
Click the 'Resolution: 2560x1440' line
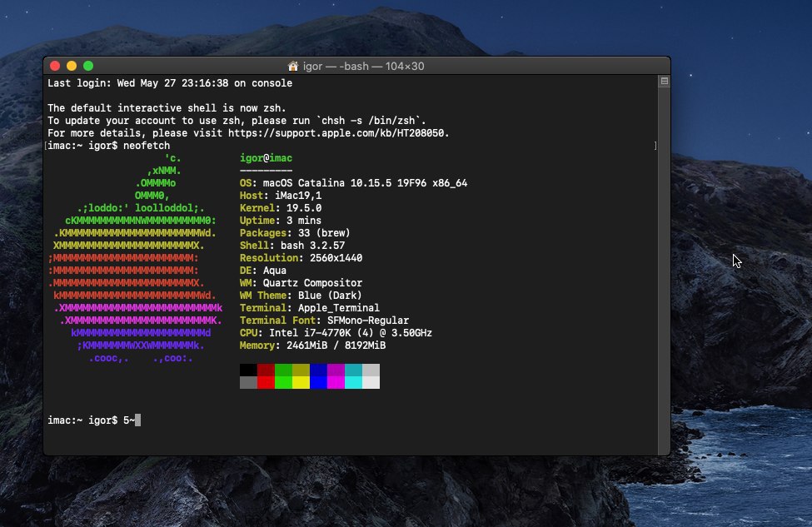(301, 257)
